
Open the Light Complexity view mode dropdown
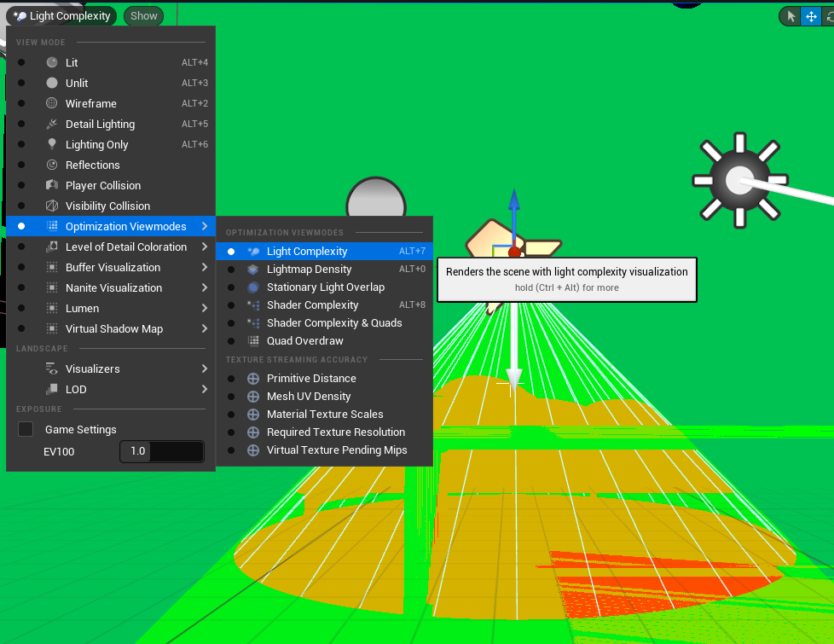(x=61, y=16)
